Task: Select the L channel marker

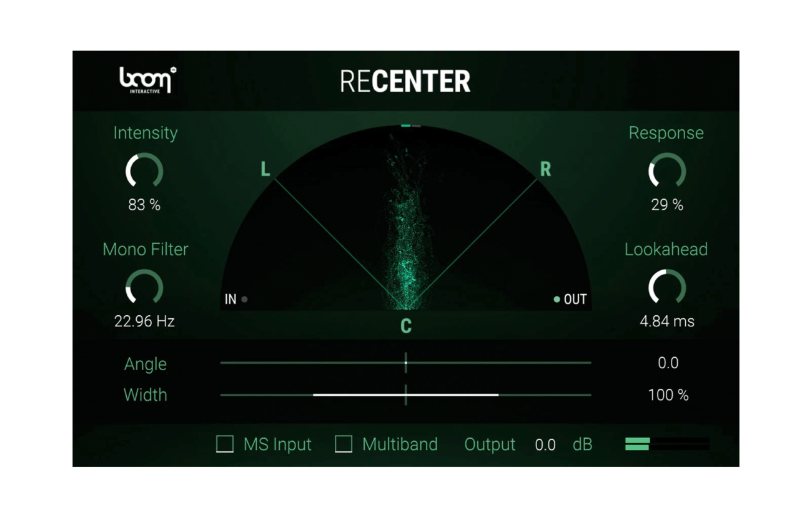Action: (265, 169)
